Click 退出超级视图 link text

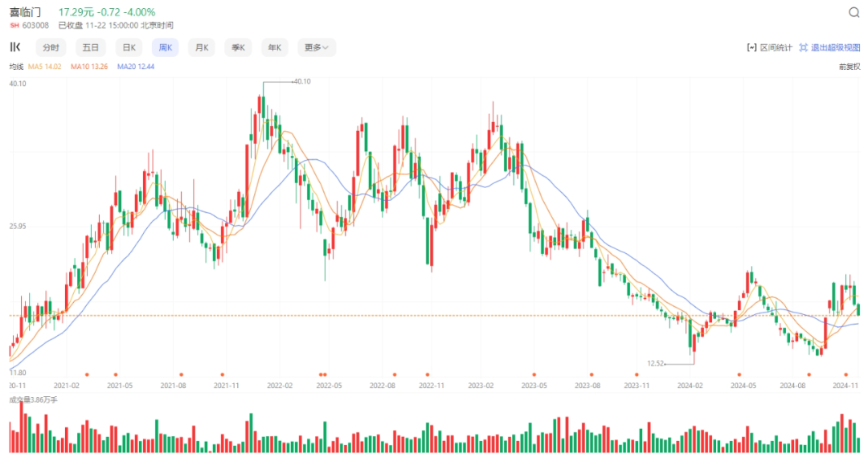click(835, 48)
